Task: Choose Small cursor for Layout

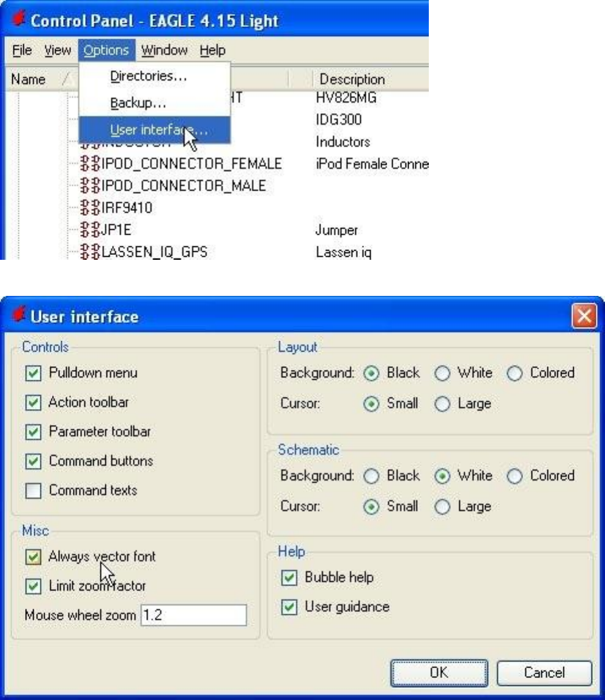Action: click(371, 404)
